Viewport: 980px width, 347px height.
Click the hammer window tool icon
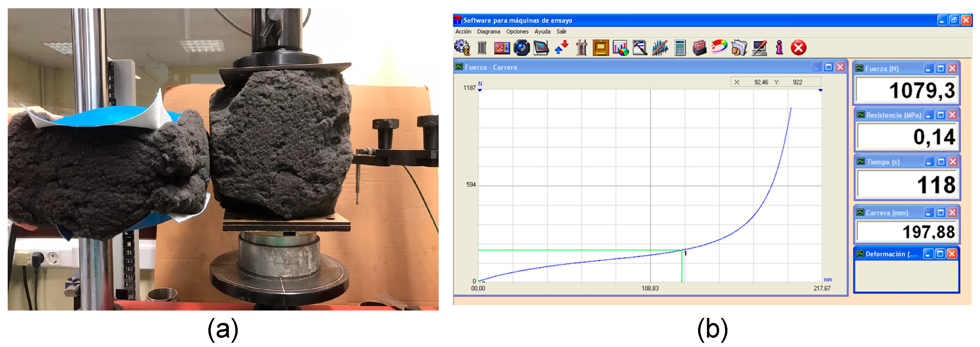[x=640, y=48]
